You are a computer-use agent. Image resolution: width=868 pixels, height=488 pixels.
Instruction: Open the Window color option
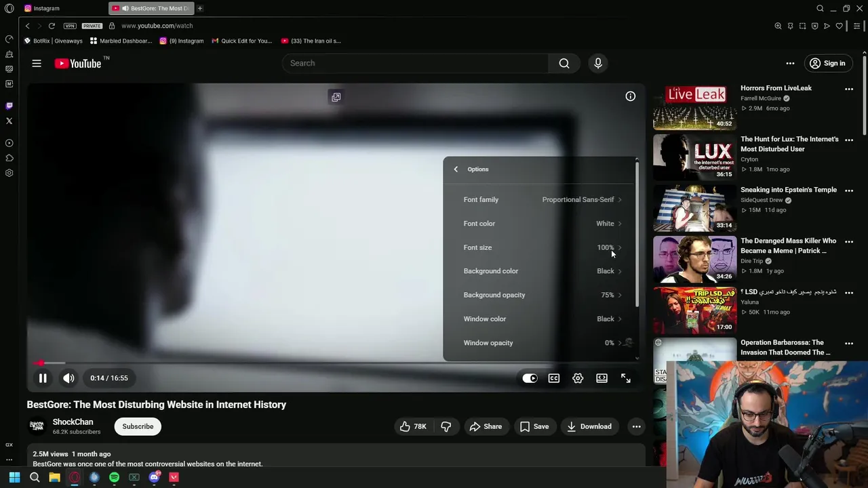[x=542, y=319]
